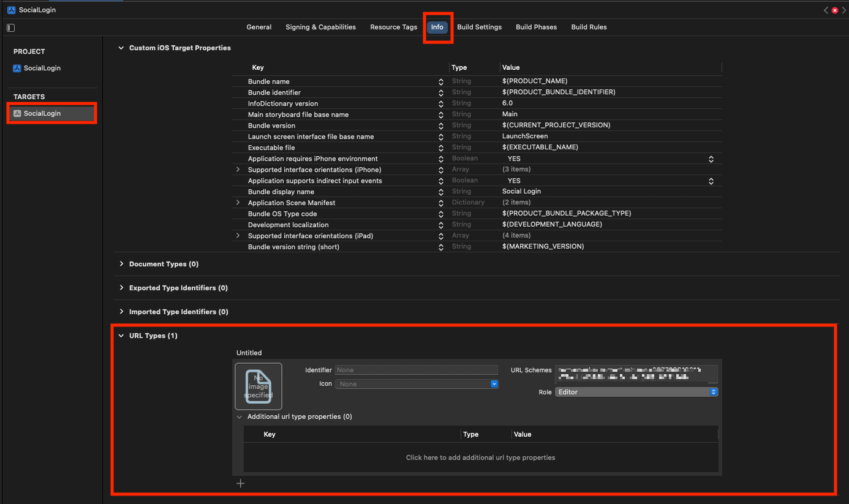Click the red error indicator icon
849x504 pixels.
pyautogui.click(x=835, y=10)
